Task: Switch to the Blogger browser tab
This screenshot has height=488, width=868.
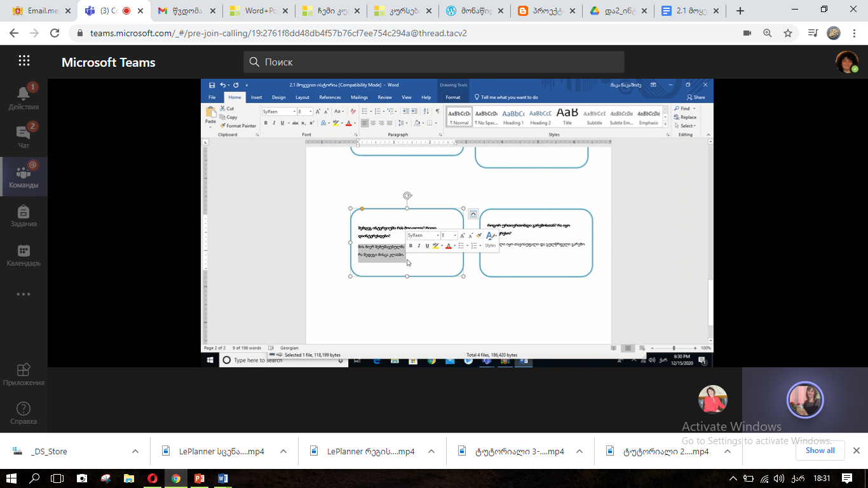Action: [x=546, y=11]
